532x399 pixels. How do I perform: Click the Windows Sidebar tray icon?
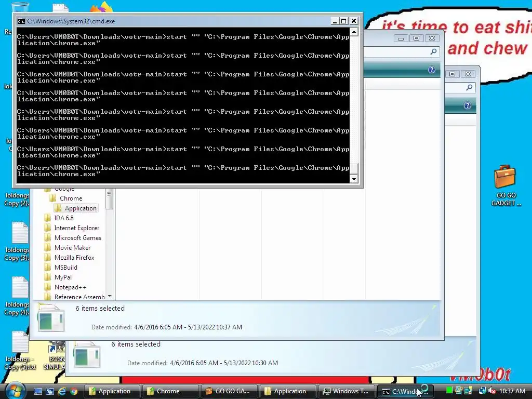469,391
